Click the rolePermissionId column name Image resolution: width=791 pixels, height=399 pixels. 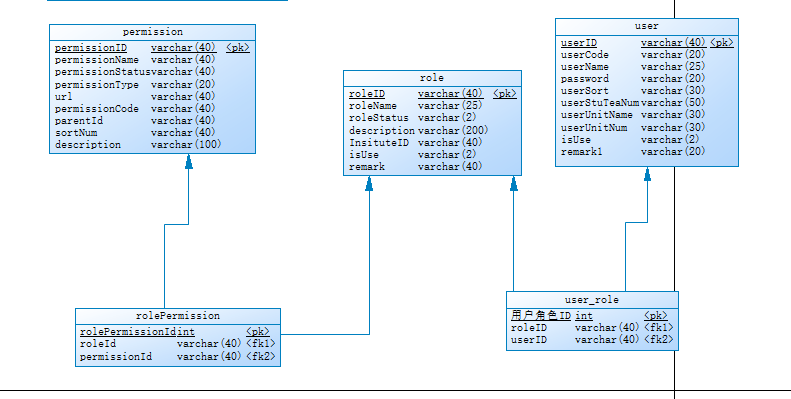128,332
